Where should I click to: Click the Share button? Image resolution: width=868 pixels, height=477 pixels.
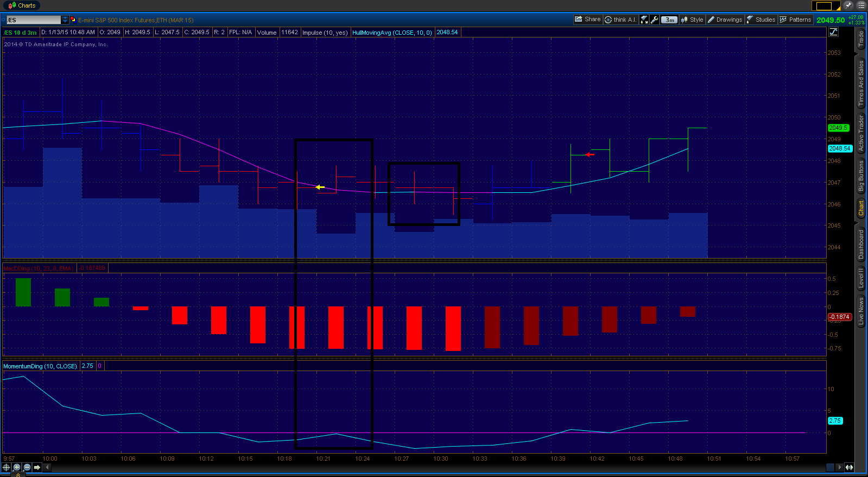(588, 20)
